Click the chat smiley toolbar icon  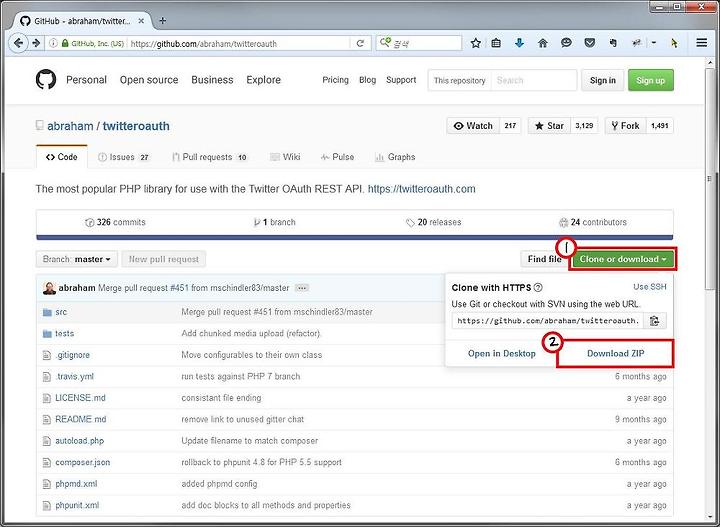click(566, 43)
